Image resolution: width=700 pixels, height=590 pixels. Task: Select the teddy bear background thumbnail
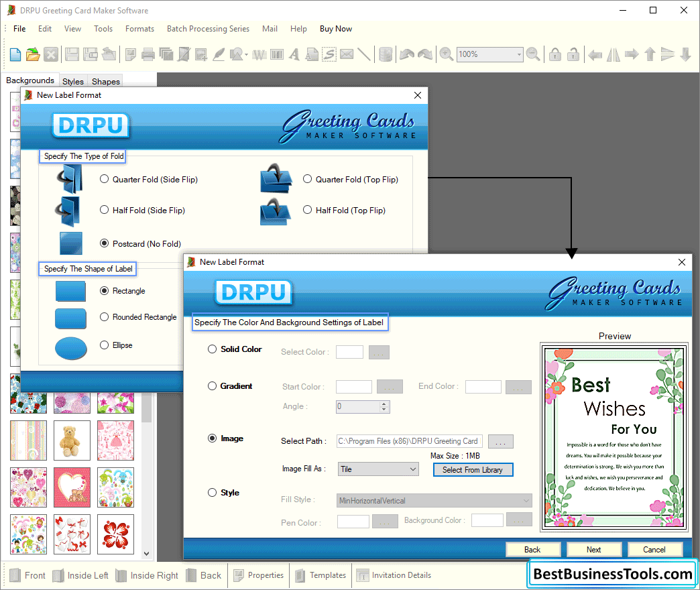pos(72,440)
